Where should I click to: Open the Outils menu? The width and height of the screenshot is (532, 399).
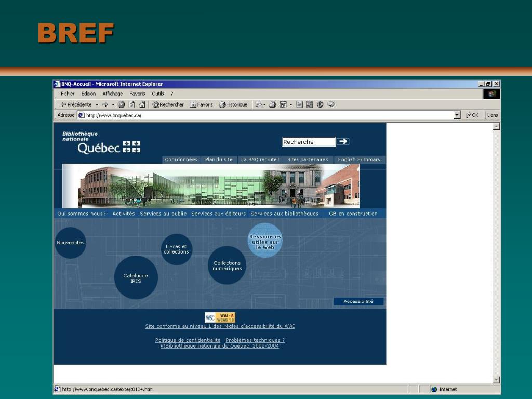(157, 94)
